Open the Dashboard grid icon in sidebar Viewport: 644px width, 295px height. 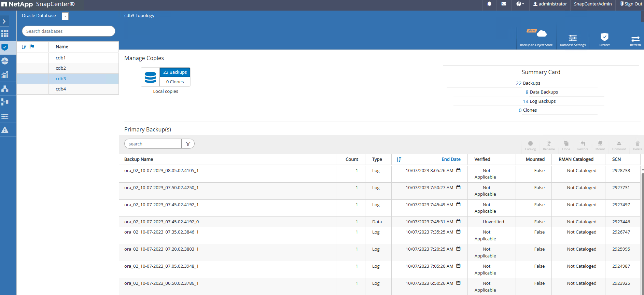(x=5, y=33)
